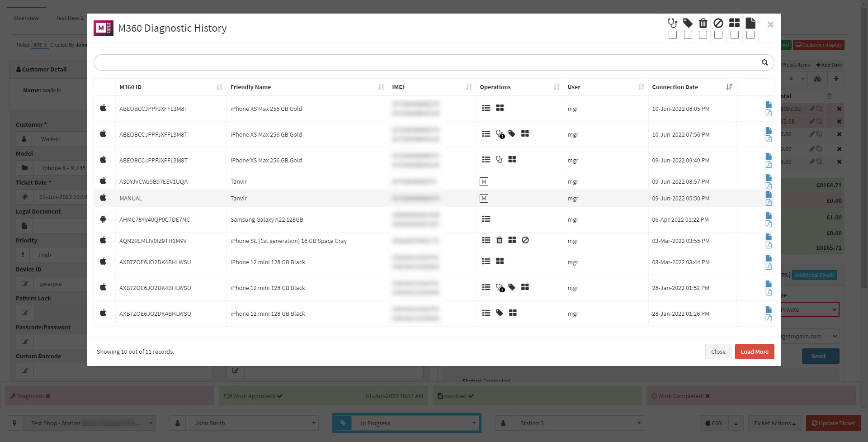Viewport: 868px width, 442px height.
Task: Open document report for 10-Jun-2022 08:05 PM row
Action: tap(769, 105)
